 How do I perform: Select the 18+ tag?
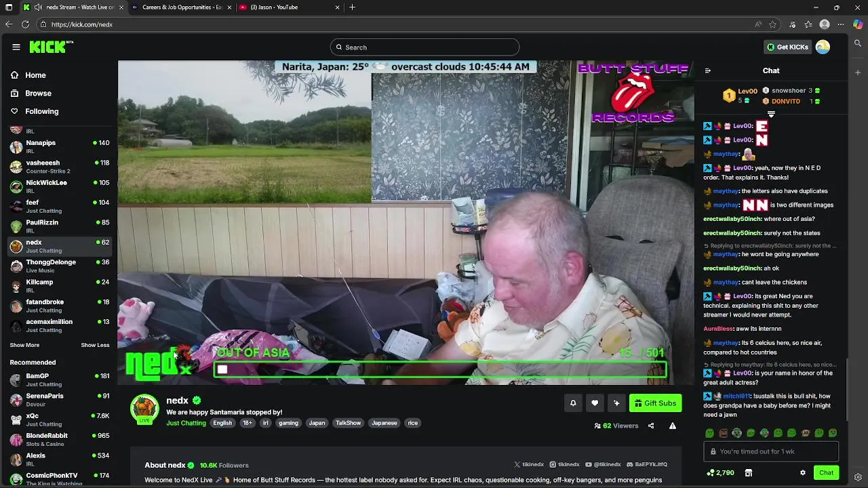(248, 423)
